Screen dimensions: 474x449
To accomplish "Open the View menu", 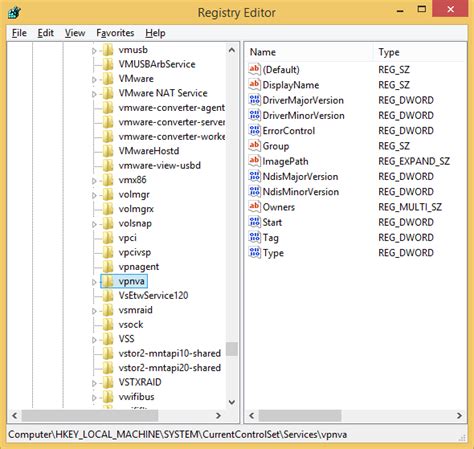I will tap(75, 33).
